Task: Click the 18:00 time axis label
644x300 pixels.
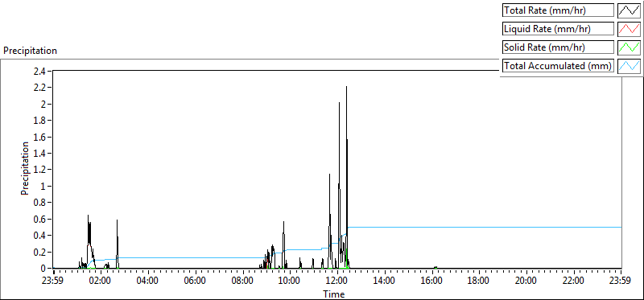Action: click(479, 282)
